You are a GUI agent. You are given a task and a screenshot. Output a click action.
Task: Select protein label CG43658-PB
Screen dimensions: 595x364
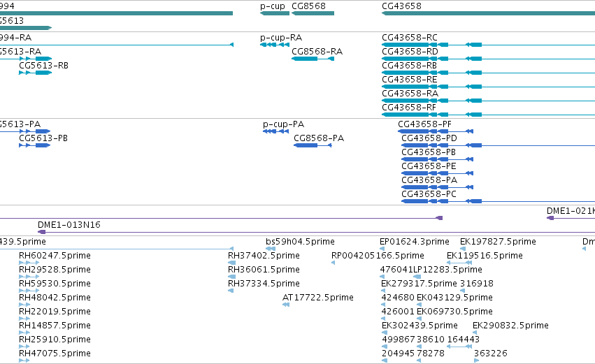pyautogui.click(x=429, y=152)
